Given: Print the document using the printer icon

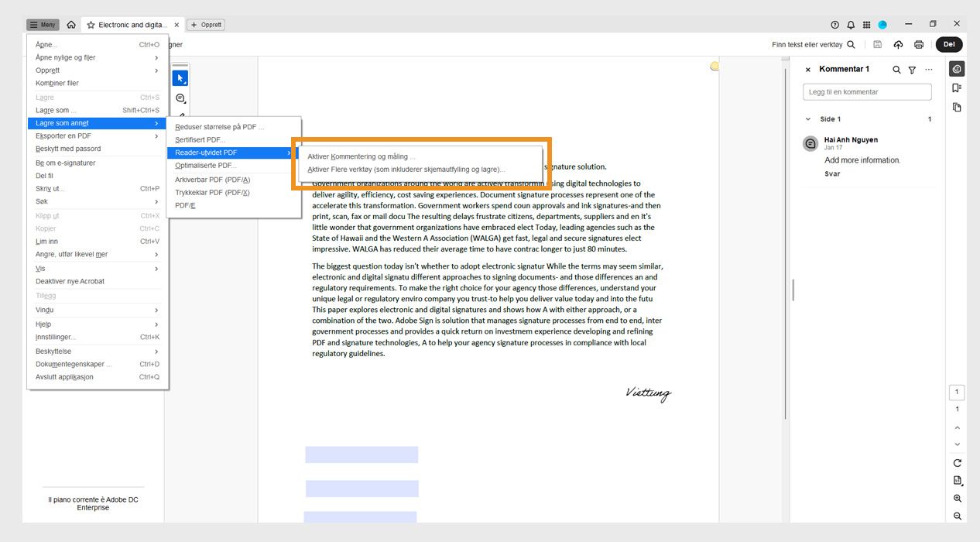Looking at the screenshot, I should click(x=919, y=44).
